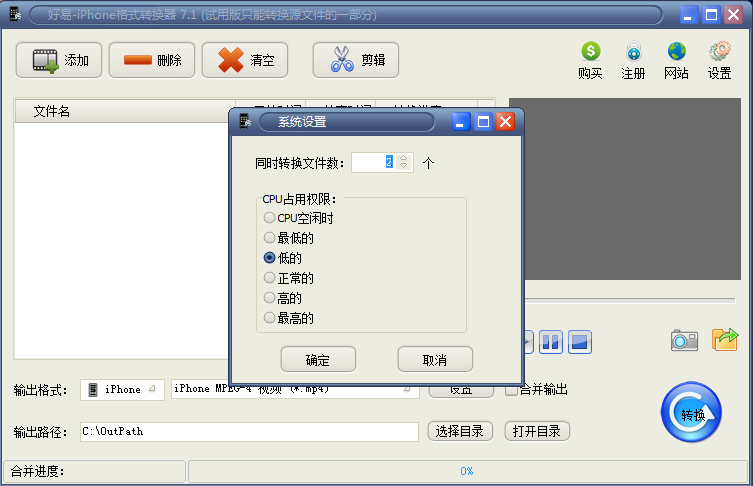
Task: Toggle the 合并输出 checkbox
Action: click(x=511, y=389)
